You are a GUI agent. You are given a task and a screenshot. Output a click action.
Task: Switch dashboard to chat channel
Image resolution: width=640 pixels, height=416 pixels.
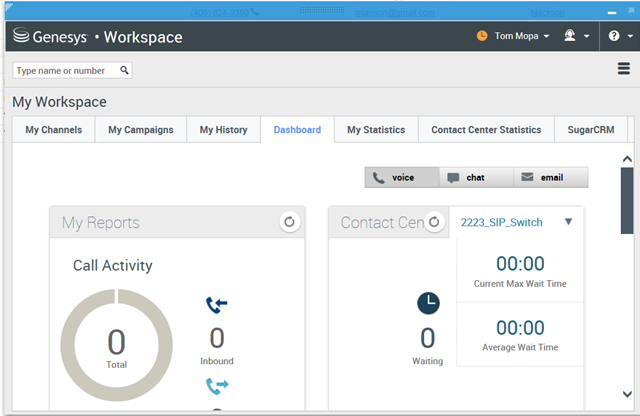click(x=476, y=177)
